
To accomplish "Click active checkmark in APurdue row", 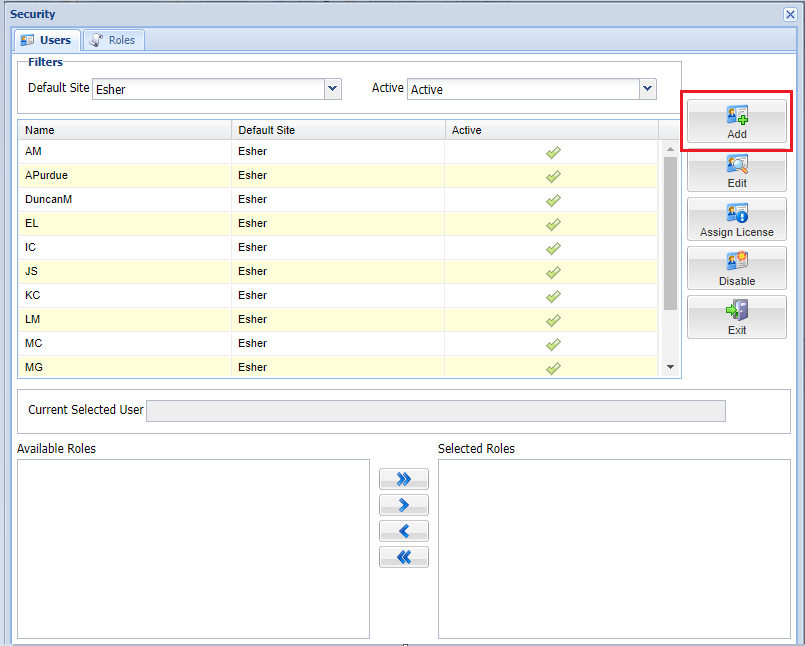I will (553, 177).
